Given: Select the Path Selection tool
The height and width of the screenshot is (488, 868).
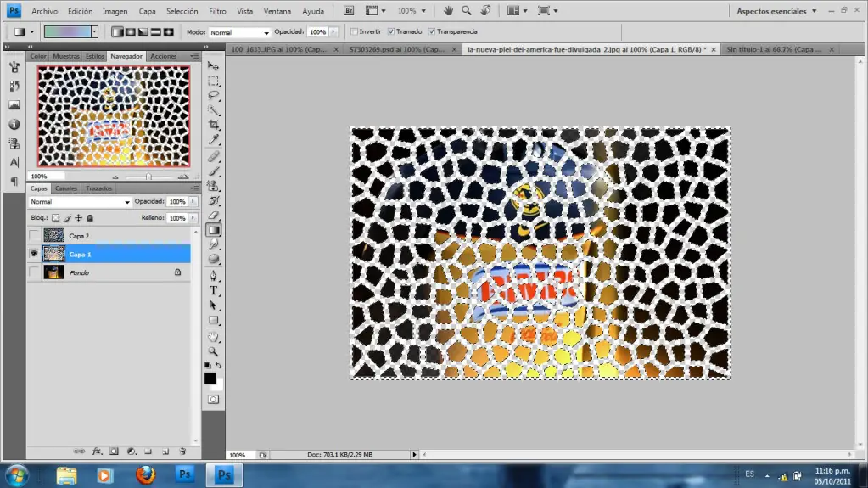Looking at the screenshot, I should pos(213,306).
